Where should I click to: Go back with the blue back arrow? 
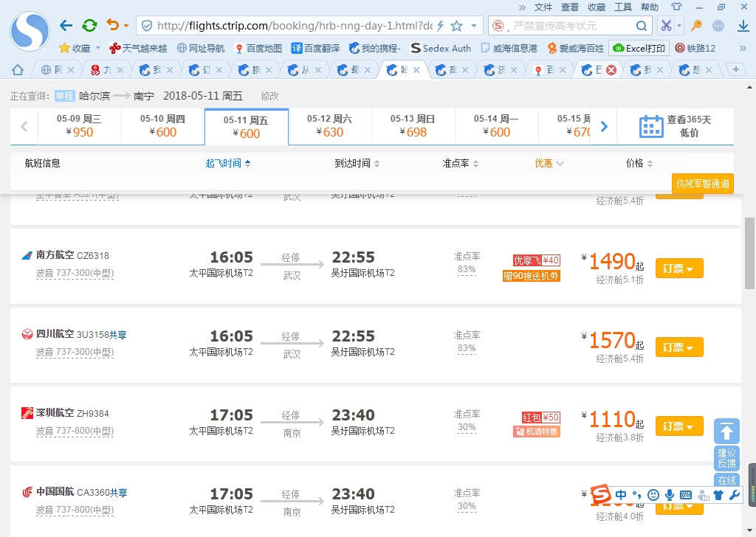point(66,26)
